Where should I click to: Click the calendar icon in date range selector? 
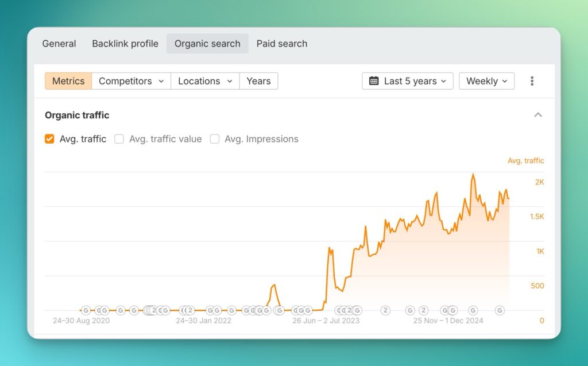pyautogui.click(x=374, y=81)
